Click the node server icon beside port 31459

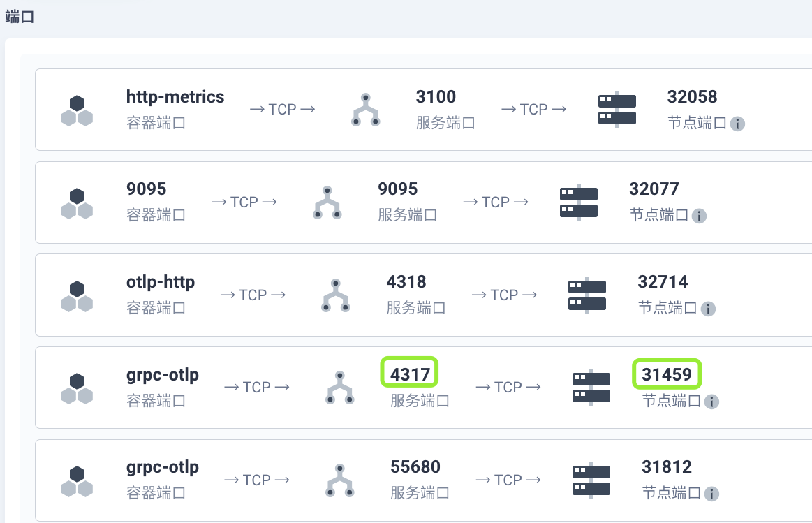click(591, 387)
